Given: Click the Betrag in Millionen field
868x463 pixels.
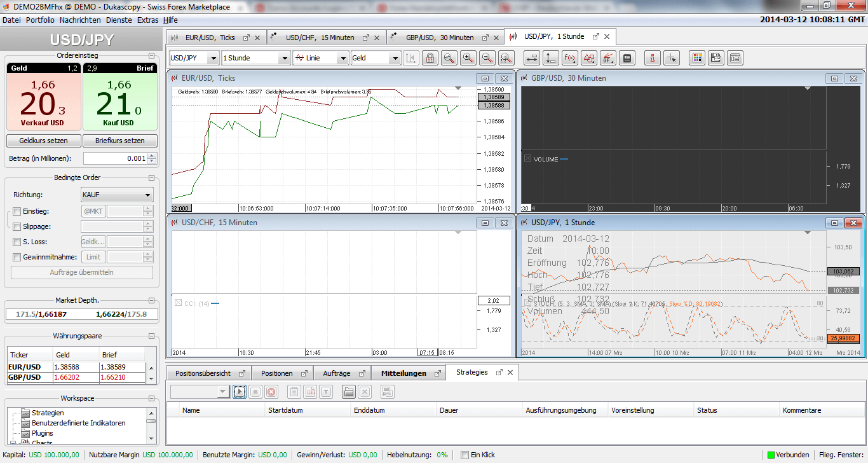Looking at the screenshot, I should point(115,158).
